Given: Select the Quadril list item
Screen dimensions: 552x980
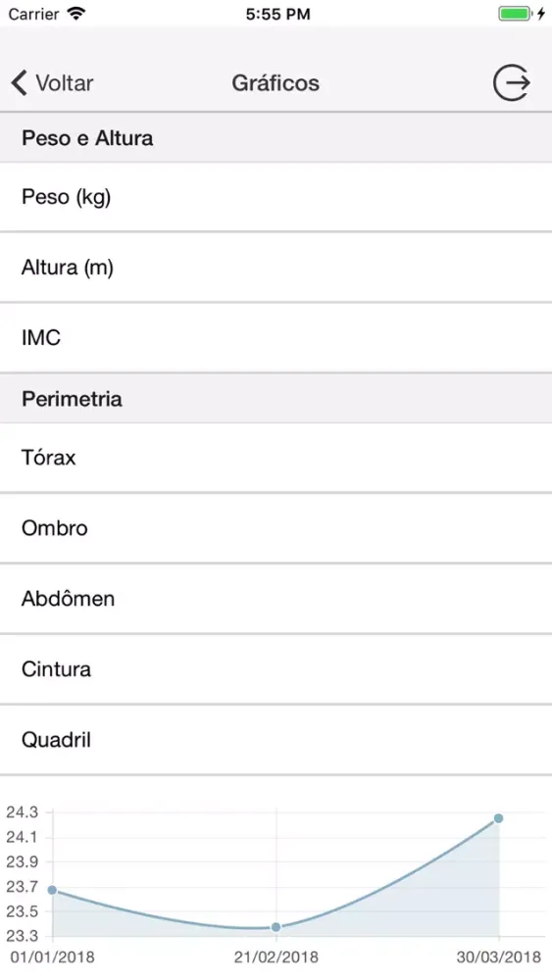Looking at the screenshot, I should (276, 740).
